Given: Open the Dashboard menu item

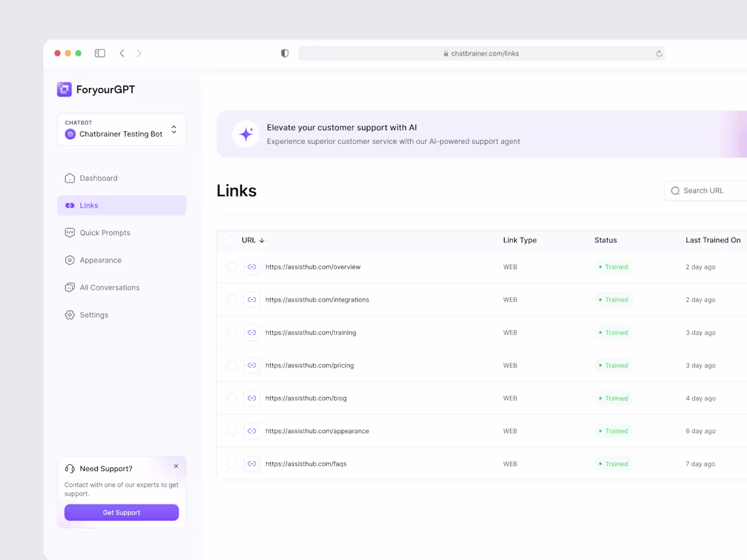Looking at the screenshot, I should point(98,178).
